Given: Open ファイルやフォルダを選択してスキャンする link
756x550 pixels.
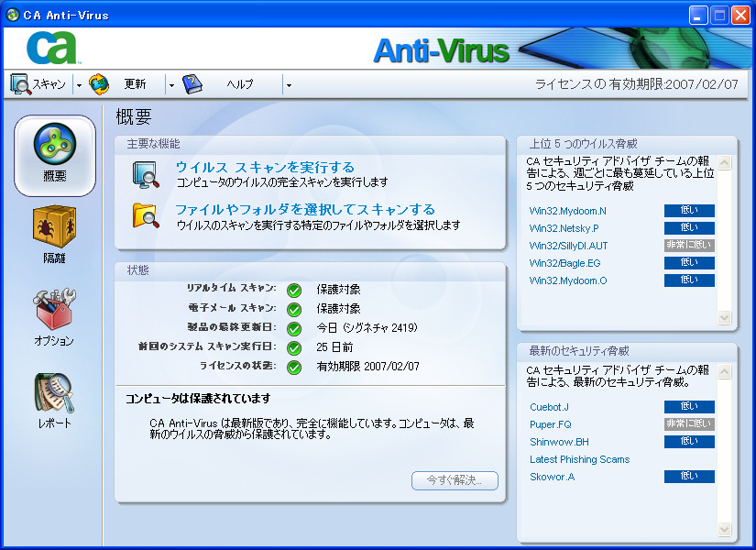Looking at the screenshot, I should click(x=305, y=209).
